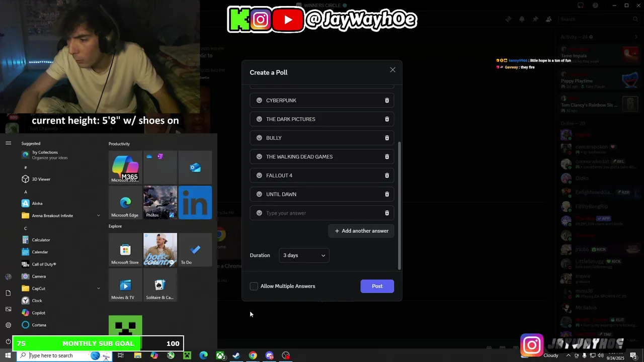Delete THE DARK PICTURES poll answer
644x362 pixels.
[x=387, y=119]
